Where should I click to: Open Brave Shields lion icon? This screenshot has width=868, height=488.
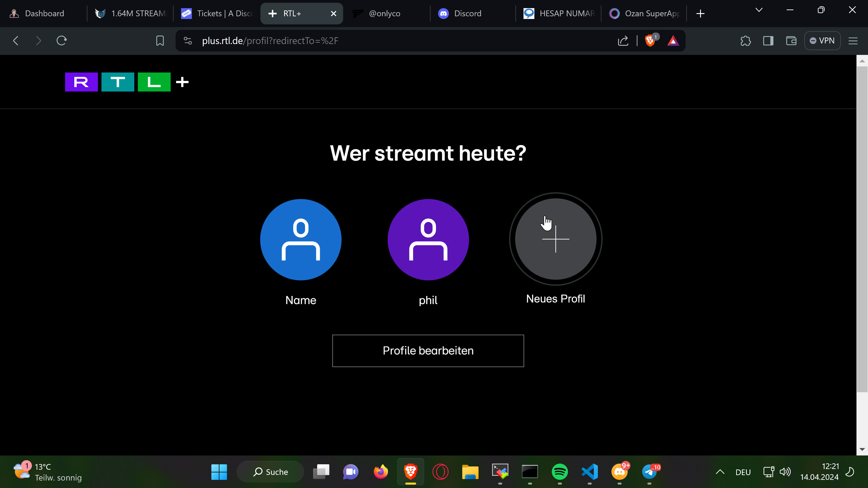[650, 41]
